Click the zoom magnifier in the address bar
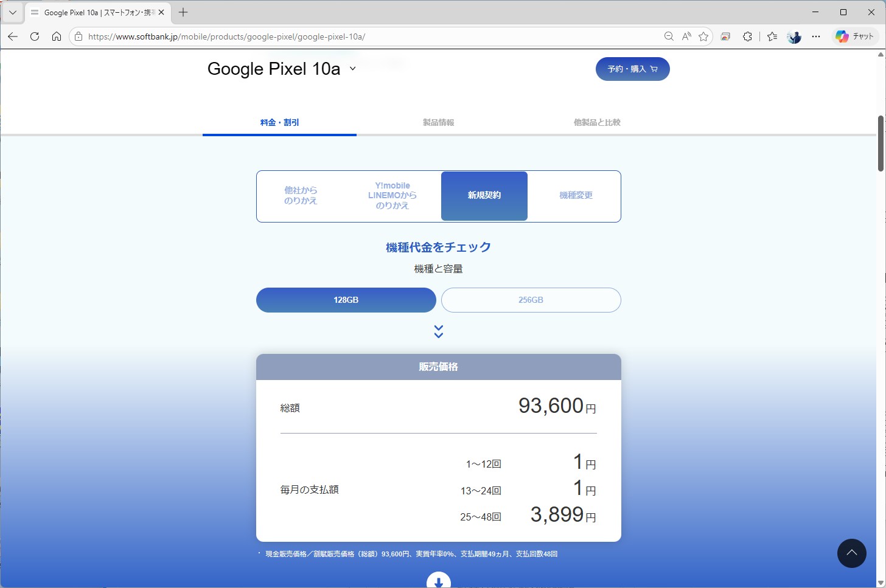Viewport: 886px width, 588px height. [x=669, y=36]
